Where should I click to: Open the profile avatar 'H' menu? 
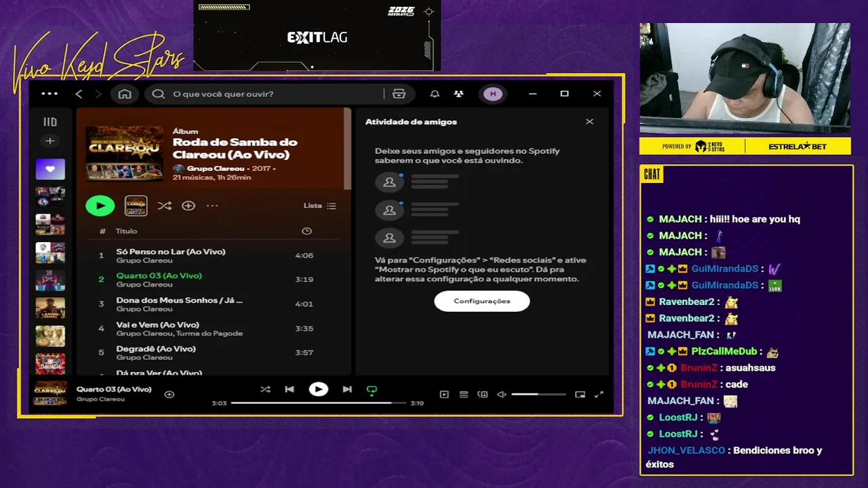pyautogui.click(x=493, y=94)
